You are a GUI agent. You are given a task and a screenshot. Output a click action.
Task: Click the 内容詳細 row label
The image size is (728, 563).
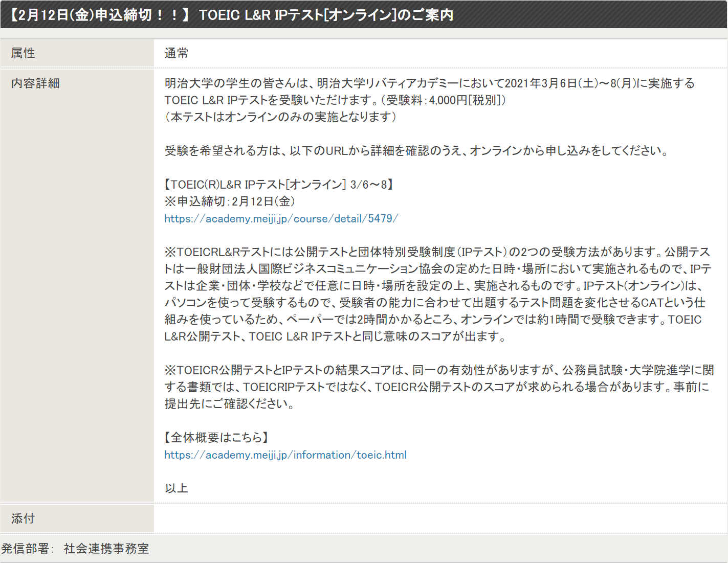click(x=36, y=83)
